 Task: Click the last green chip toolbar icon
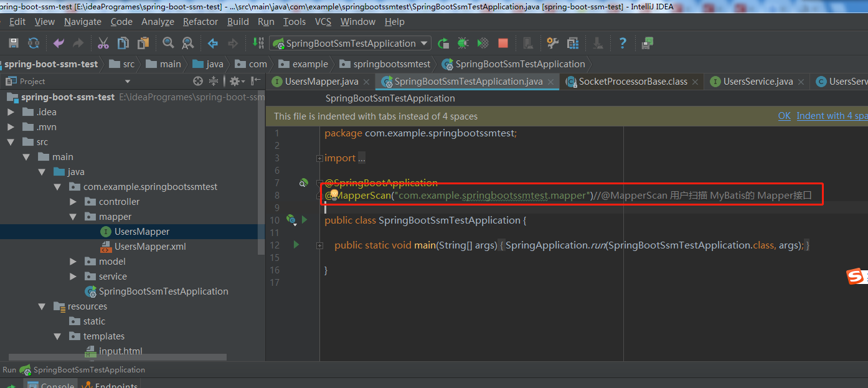click(x=648, y=43)
